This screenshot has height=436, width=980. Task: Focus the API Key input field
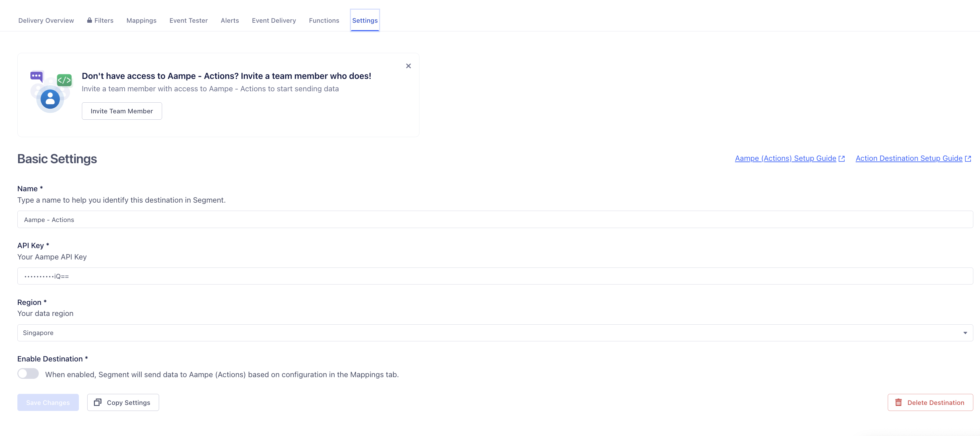click(495, 276)
